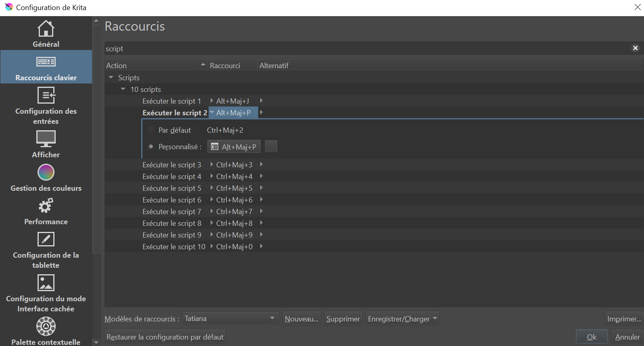Sort by the Action column header
This screenshot has width=644, height=346.
pos(155,65)
